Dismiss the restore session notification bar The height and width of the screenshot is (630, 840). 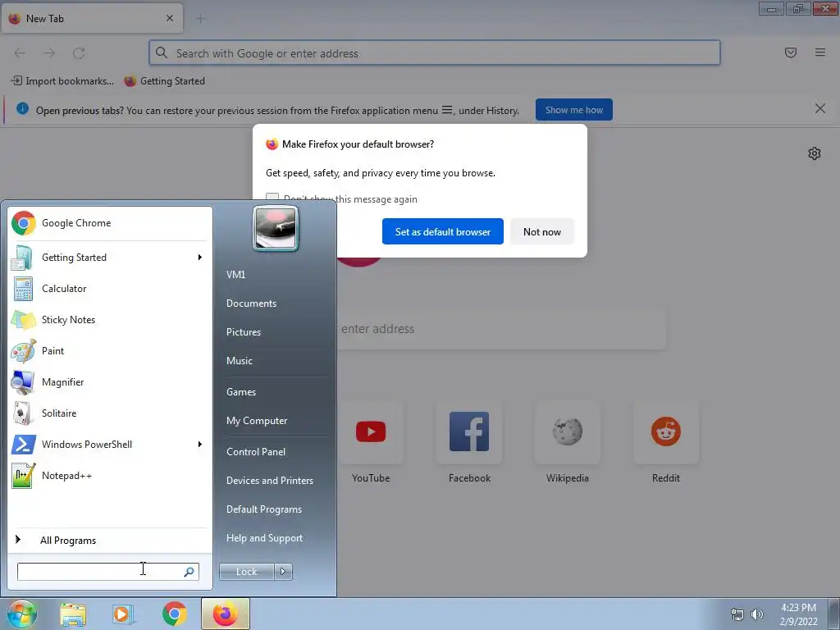819,109
